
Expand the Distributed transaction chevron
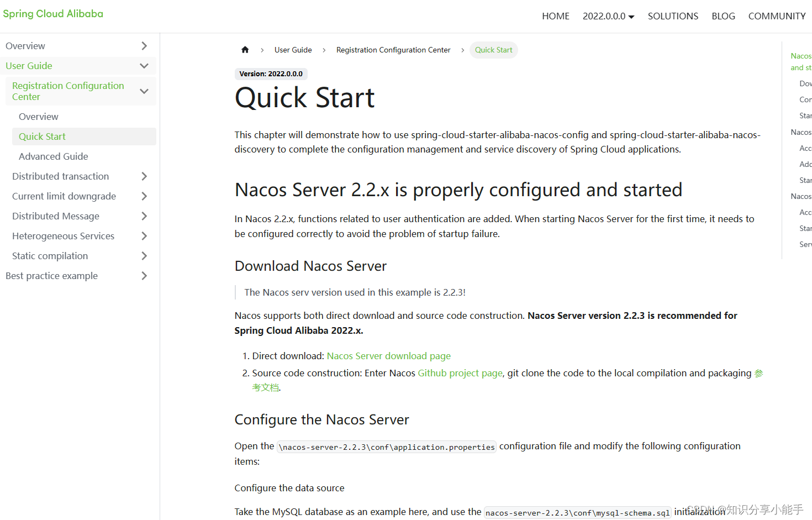pos(144,176)
